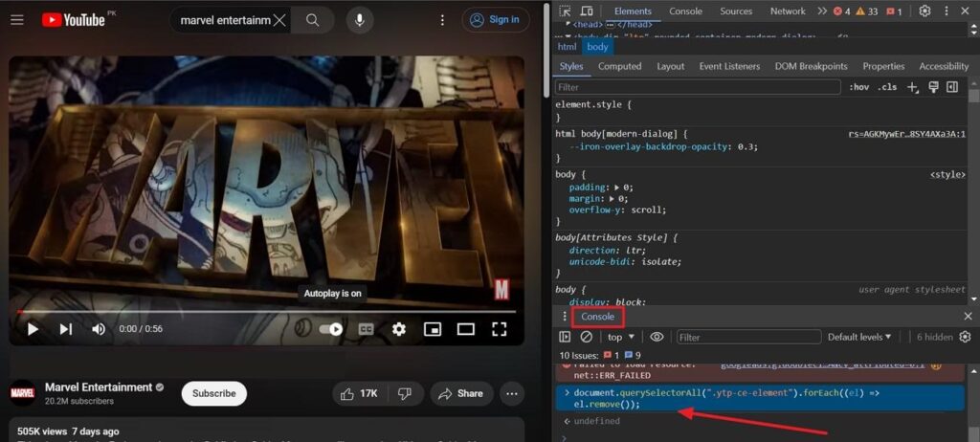Toggle the computed styles sidebar icon

pos(952,87)
